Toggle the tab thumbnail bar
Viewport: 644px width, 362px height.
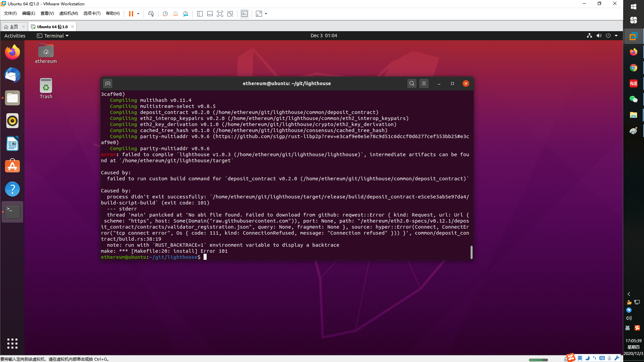(210, 14)
